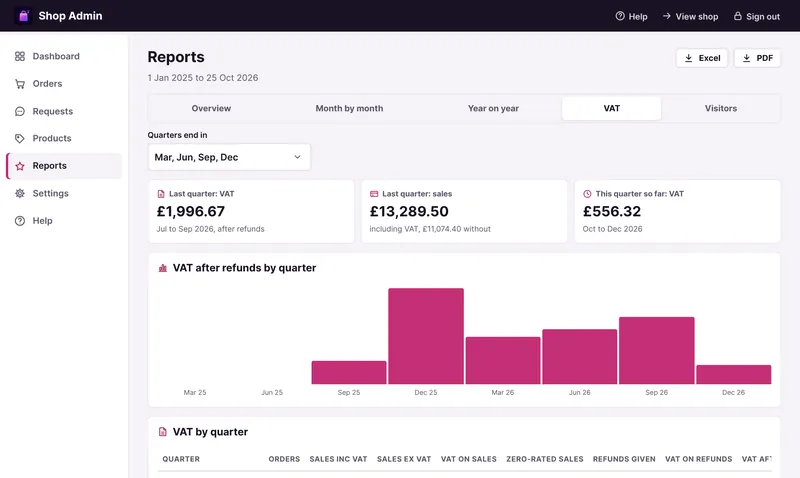Click the £556.32 VAT amount

612,211
